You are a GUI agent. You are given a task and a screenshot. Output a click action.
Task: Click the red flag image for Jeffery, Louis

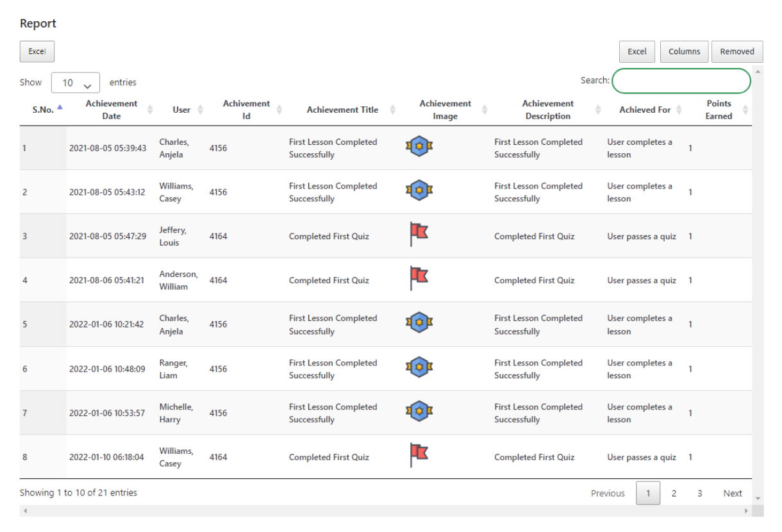pyautogui.click(x=419, y=235)
